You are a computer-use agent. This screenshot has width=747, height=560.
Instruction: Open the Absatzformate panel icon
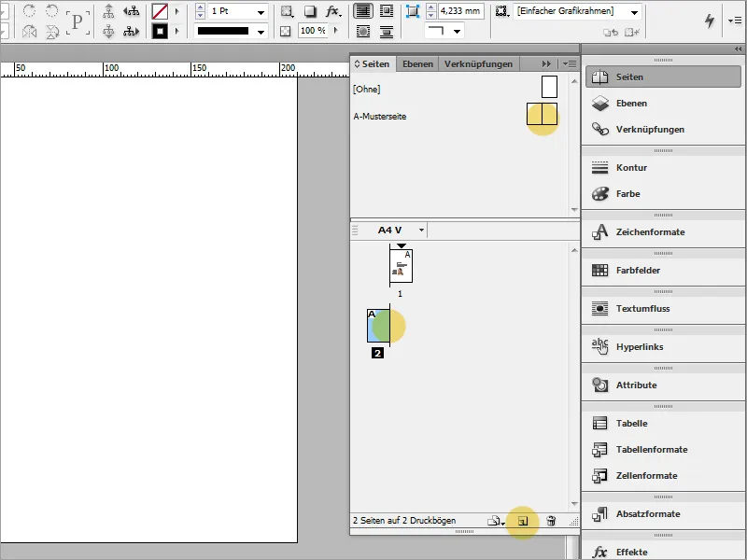pyautogui.click(x=599, y=514)
